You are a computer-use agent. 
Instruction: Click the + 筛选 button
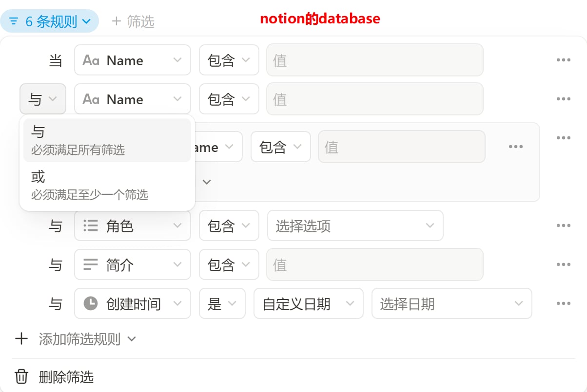pos(133,21)
